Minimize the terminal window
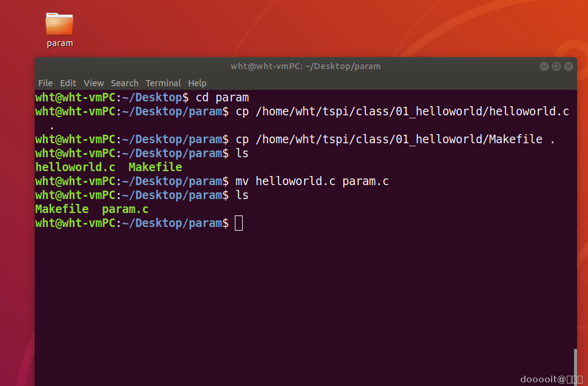The height and width of the screenshot is (386, 588). click(x=544, y=66)
